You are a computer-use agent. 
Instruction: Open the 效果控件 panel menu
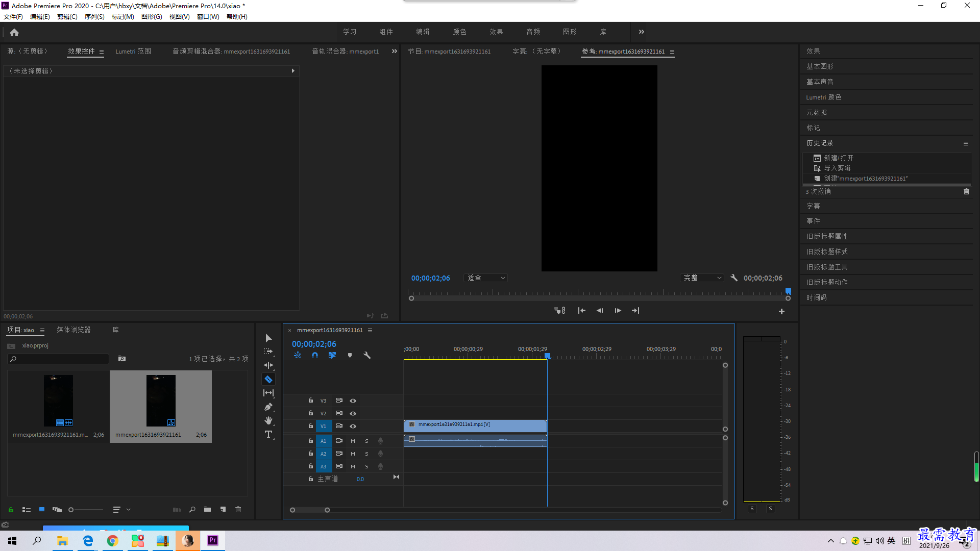point(102,52)
